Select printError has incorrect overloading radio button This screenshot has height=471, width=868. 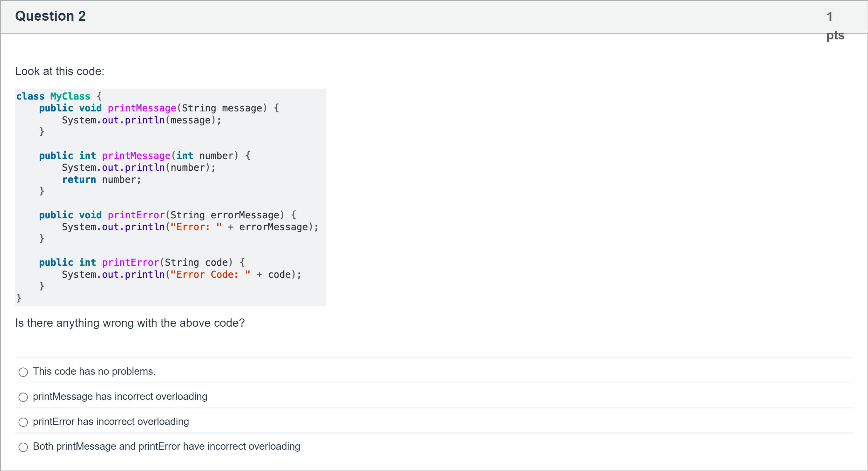pos(23,422)
